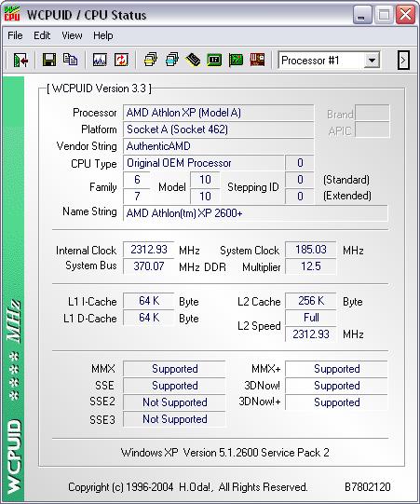Click the blue stacked windows icon
Screen dimensions: 420x504
172,60
